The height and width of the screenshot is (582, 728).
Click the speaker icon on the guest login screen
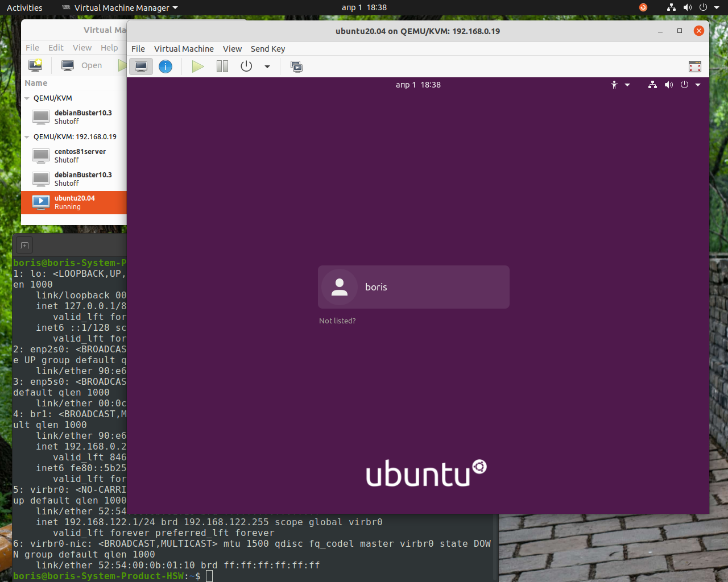(x=669, y=85)
